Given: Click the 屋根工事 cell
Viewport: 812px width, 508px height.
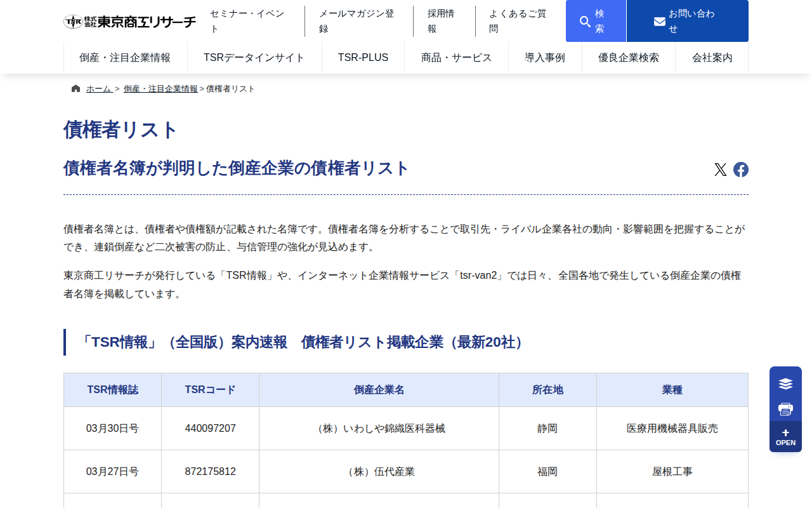Looking at the screenshot, I should pos(672,472).
